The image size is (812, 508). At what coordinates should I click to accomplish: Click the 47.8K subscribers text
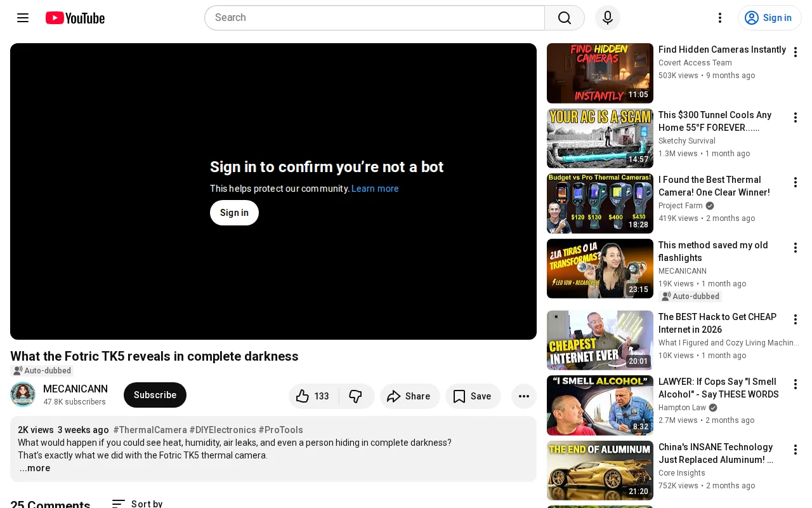pyautogui.click(x=74, y=402)
